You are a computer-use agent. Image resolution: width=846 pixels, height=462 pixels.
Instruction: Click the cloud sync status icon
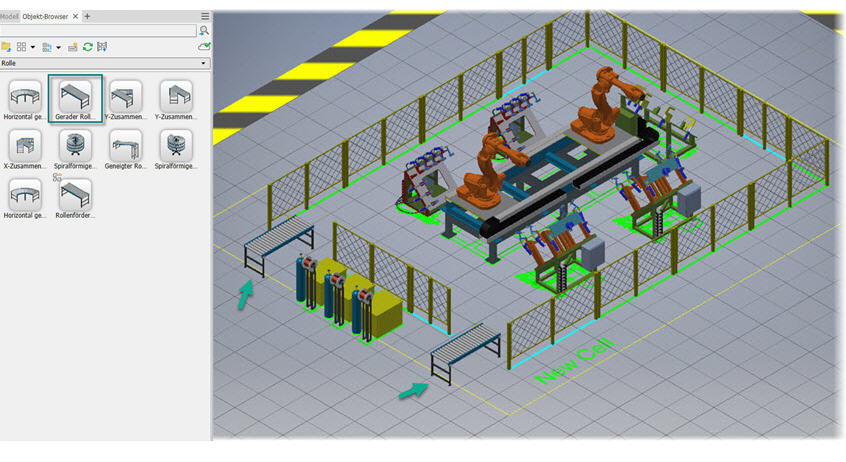(x=204, y=47)
